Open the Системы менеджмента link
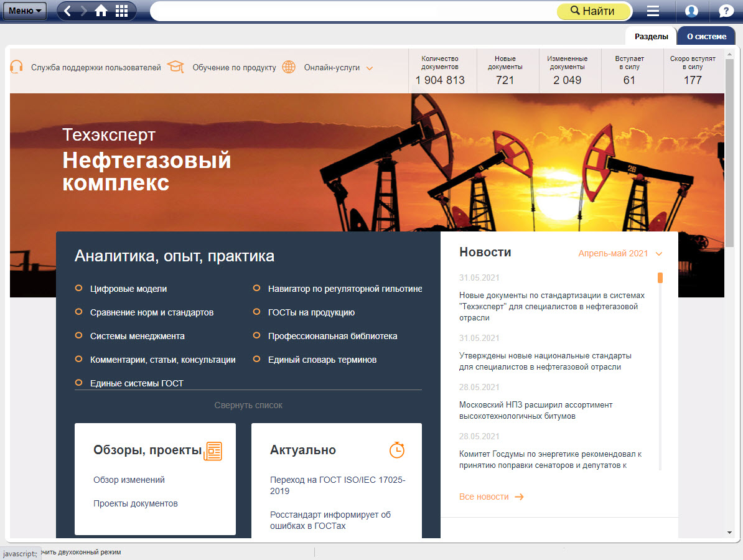743x560 pixels. point(138,336)
